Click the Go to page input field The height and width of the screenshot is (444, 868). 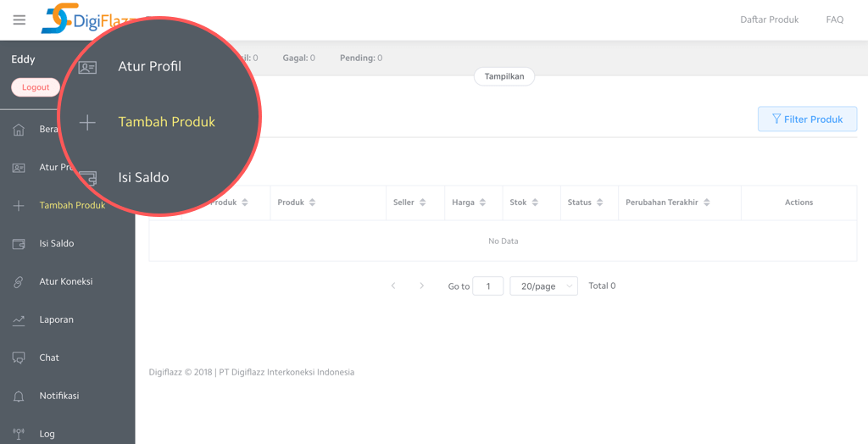[x=488, y=286]
